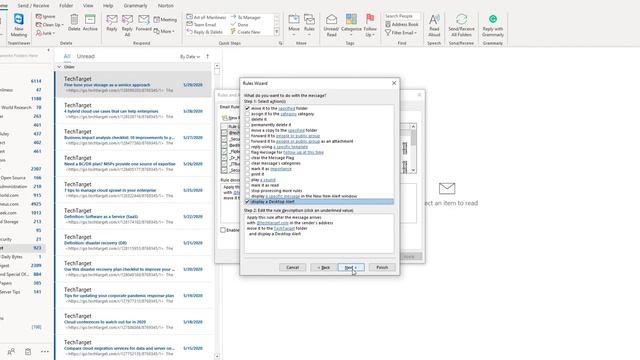Collapse the Older group header
Viewport: 640px width, 360px height.
tap(59, 67)
